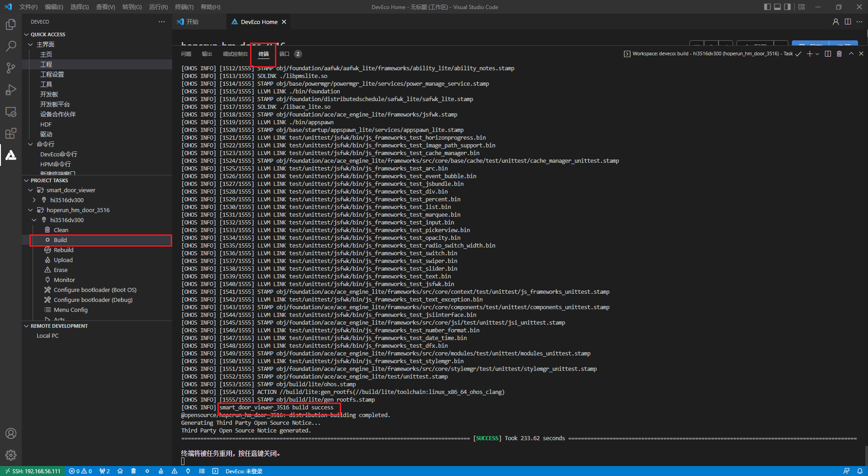Open the 查看(V) menu
This screenshot has height=476, width=868.
click(x=106, y=7)
